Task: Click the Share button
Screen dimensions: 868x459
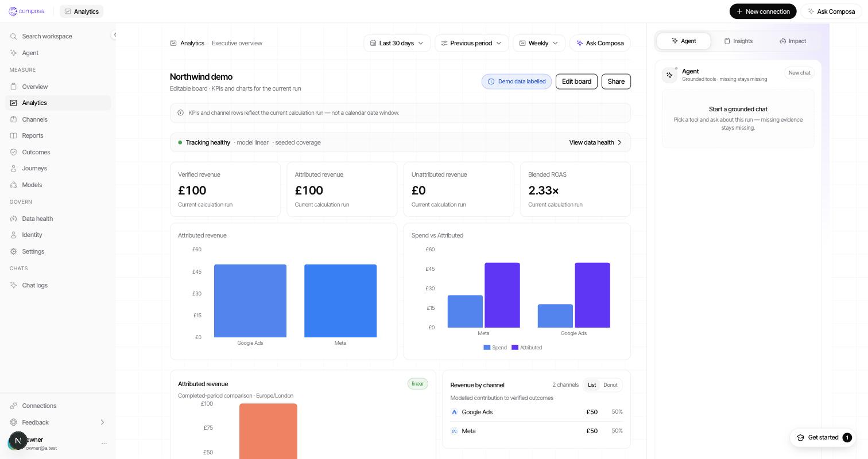Action: 616,81
